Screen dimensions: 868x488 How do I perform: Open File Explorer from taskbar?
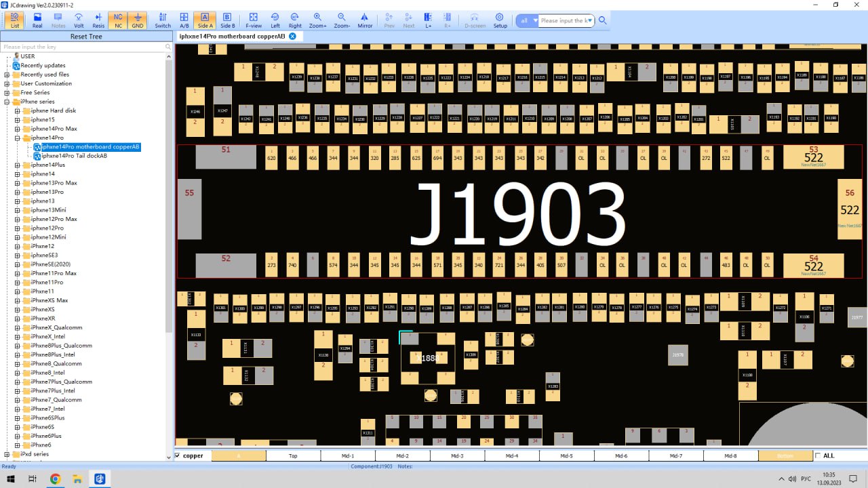pos(77,479)
